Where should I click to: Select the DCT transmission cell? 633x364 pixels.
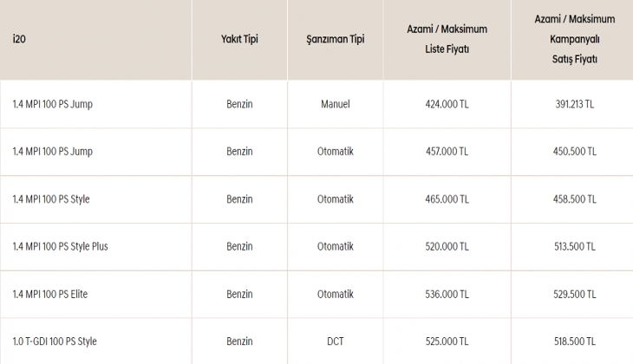(335, 341)
